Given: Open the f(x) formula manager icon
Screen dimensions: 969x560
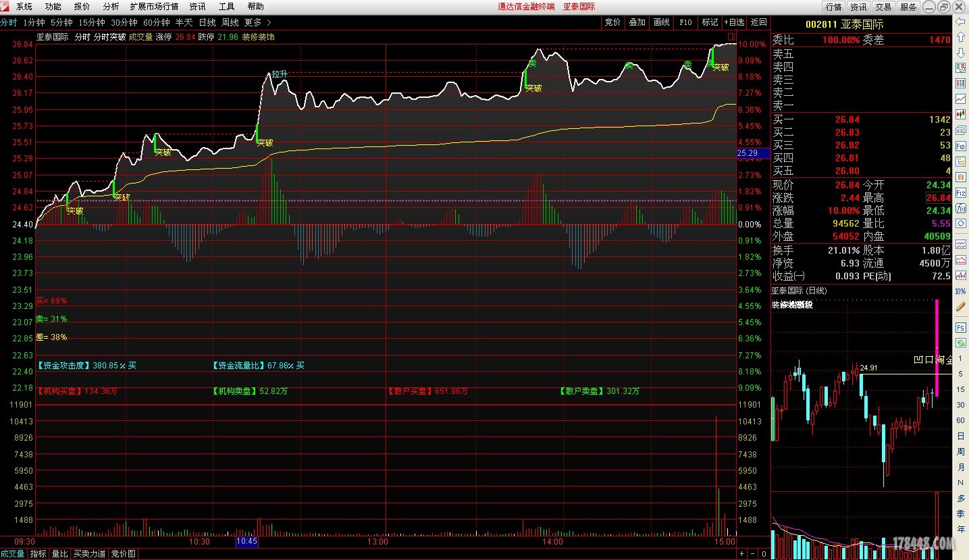Looking at the screenshot, I should tap(960, 208).
